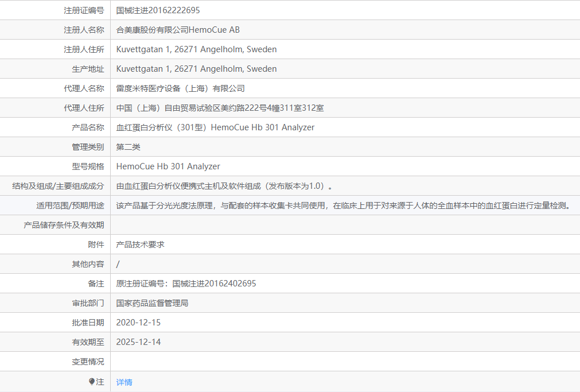580x392 pixels.
Task: Select the 注册证编号 label
Action: (x=84, y=10)
